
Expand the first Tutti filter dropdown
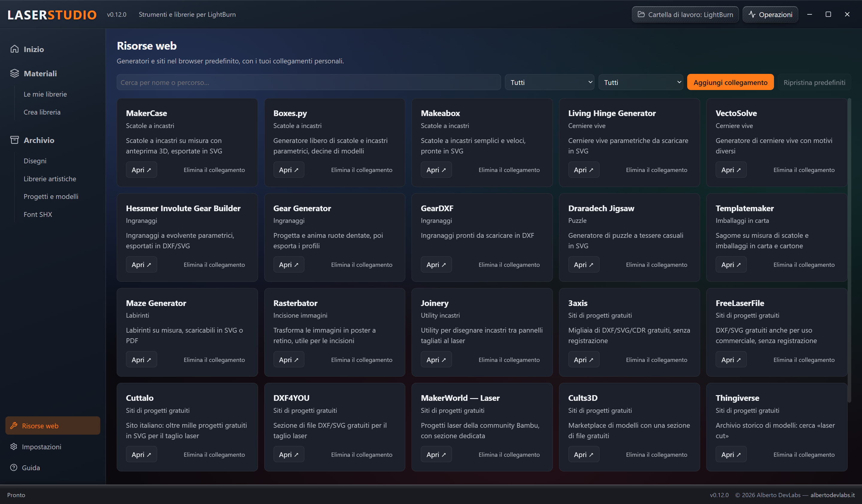click(549, 82)
